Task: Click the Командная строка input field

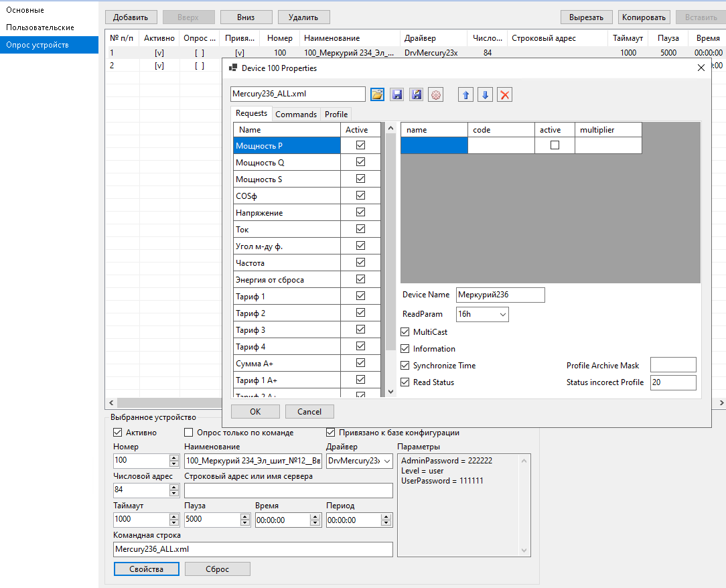Action: click(252, 550)
